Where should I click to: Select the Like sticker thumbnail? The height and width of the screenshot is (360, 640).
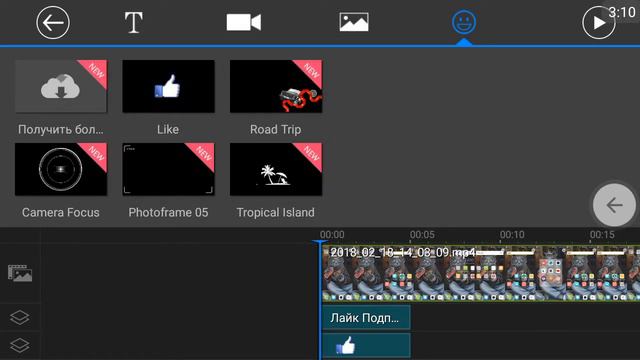tap(168, 86)
